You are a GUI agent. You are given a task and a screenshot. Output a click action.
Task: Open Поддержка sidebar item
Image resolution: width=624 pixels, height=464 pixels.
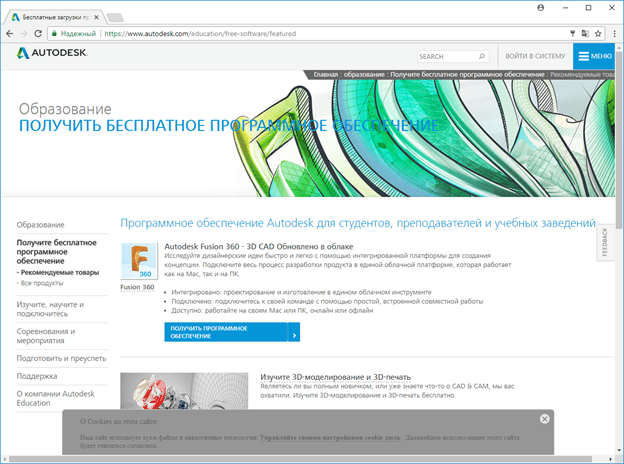pyautogui.click(x=37, y=376)
